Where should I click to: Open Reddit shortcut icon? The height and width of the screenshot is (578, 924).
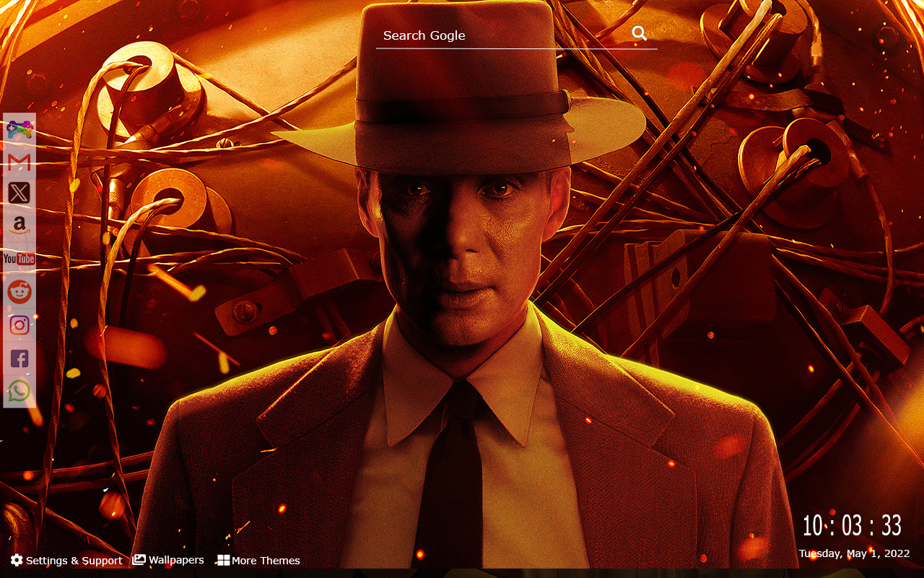pyautogui.click(x=19, y=290)
